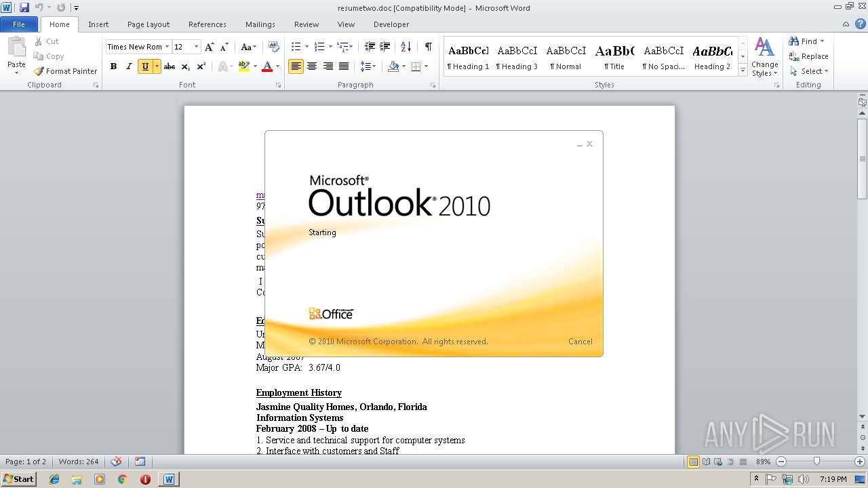Image resolution: width=868 pixels, height=488 pixels.
Task: Open Google Chrome from the taskbar
Action: point(123,479)
